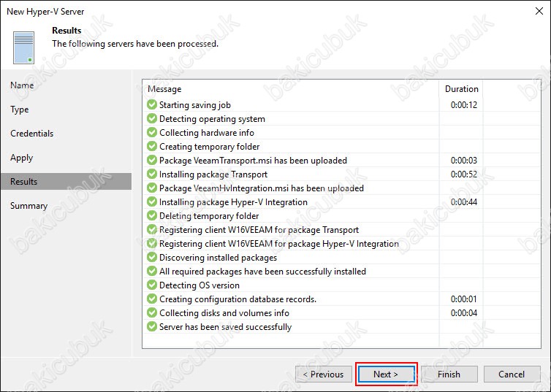Image resolution: width=551 pixels, height=392 pixels.
Task: Select 'Discovering installed packages' message text
Action: click(218, 258)
